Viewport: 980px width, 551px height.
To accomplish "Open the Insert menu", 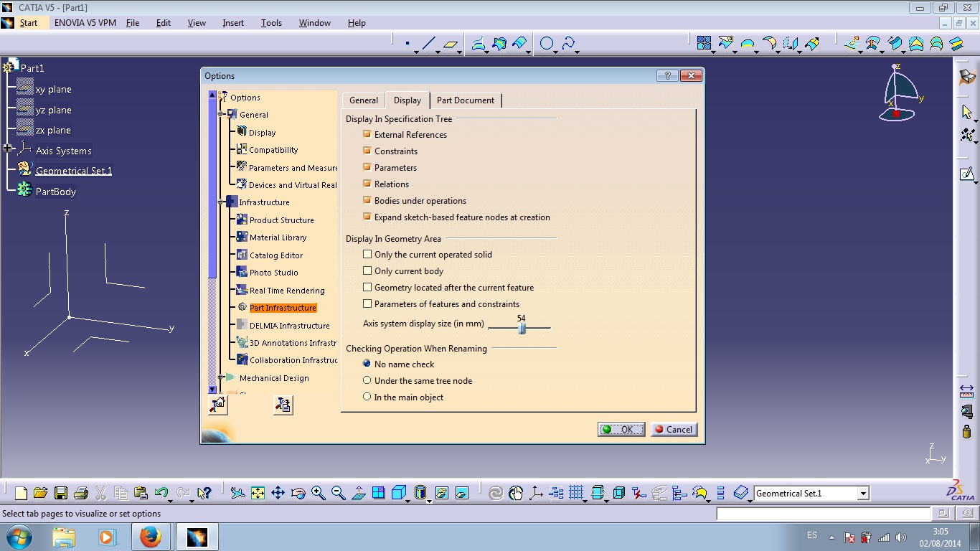I will [x=233, y=23].
